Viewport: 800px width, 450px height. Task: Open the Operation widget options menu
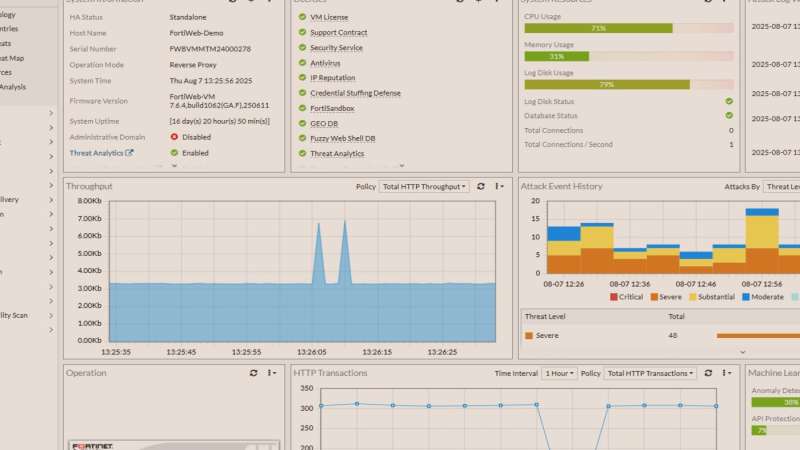pyautogui.click(x=271, y=373)
